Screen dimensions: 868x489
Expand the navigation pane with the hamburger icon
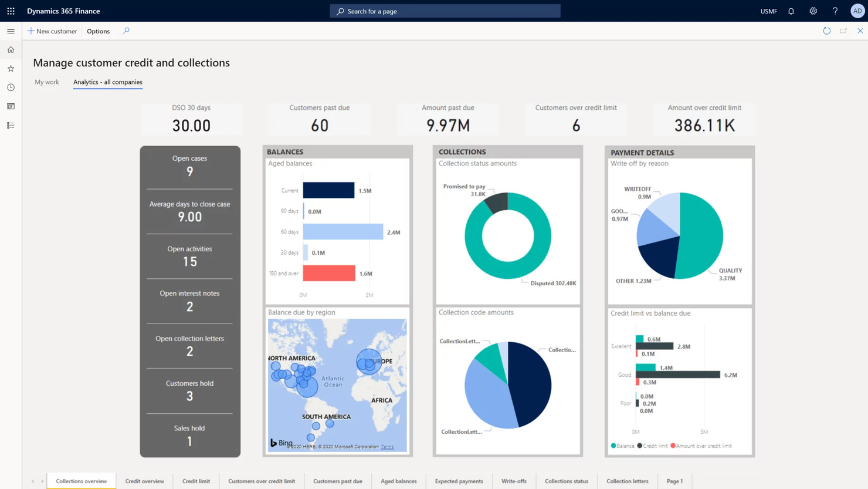[11, 31]
